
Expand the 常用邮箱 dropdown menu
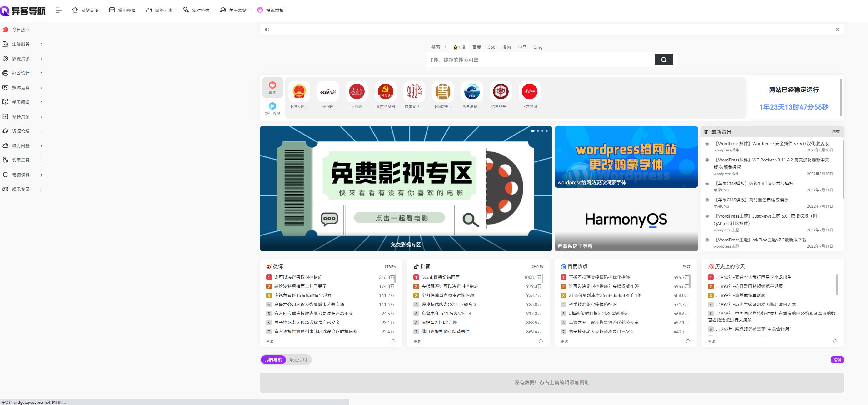[x=125, y=10]
